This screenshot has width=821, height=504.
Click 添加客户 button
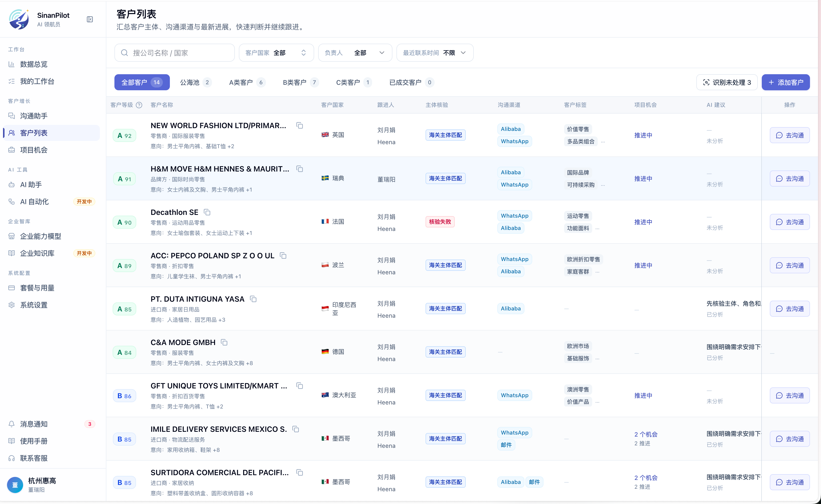point(786,82)
